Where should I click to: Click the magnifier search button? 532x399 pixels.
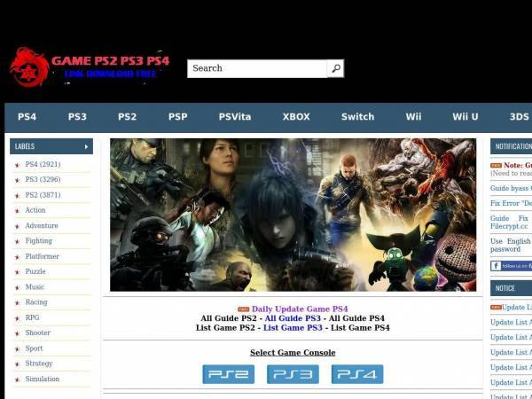(x=335, y=68)
